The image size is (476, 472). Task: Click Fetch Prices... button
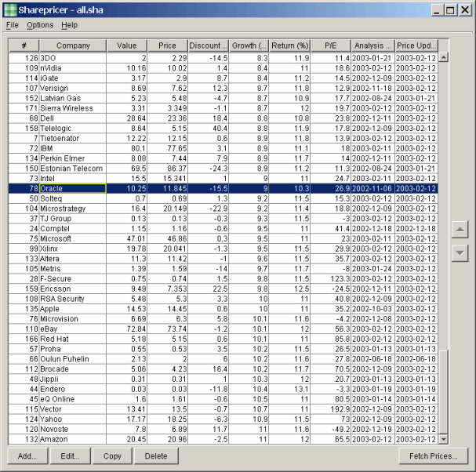[x=434, y=456]
